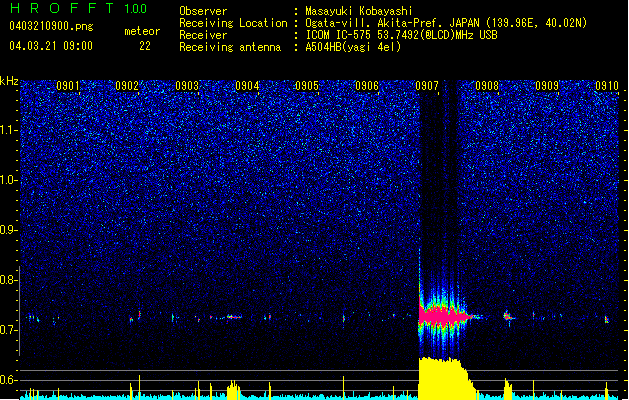629x400 pixels.
Task: Click the 0904 time marker
Action: (247, 86)
